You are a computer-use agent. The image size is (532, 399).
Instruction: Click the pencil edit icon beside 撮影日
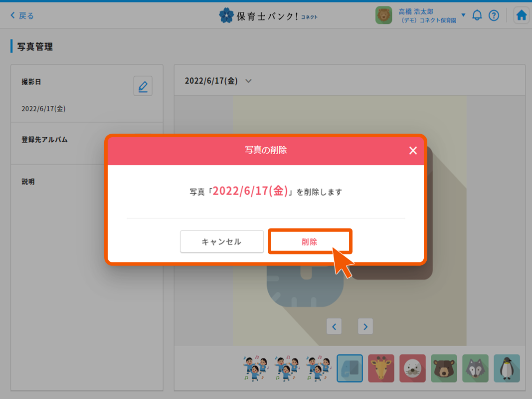tap(143, 86)
